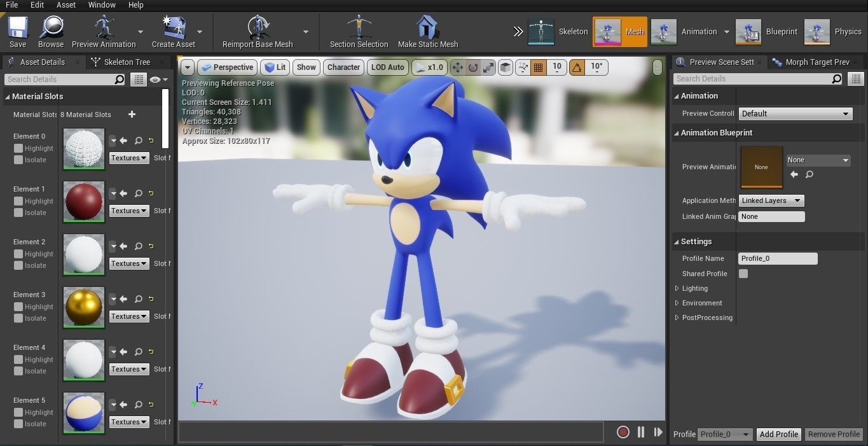Click the Remove Profile button
Screen dimensions: 868x446
coord(834,434)
